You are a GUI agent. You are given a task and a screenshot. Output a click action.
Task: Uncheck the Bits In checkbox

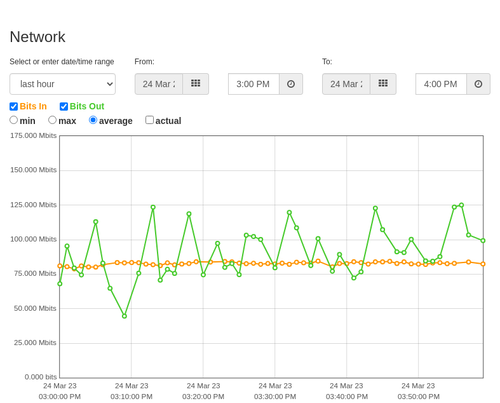coord(14,106)
